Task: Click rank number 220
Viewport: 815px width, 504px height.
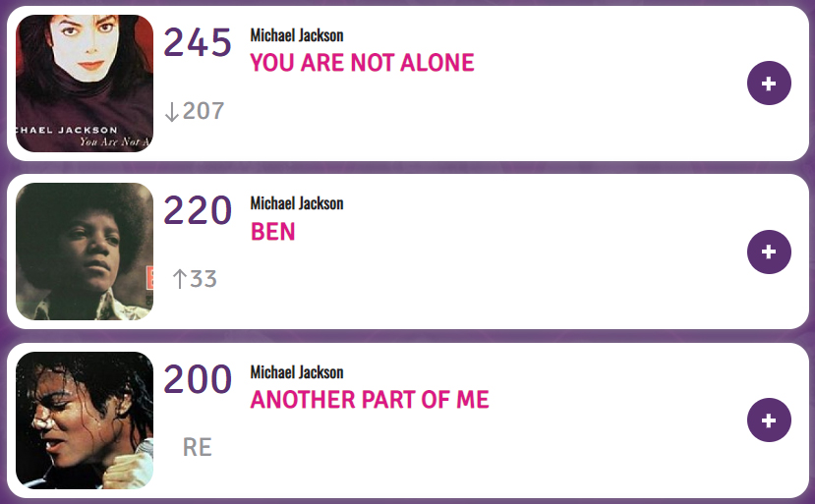Action: (198, 210)
